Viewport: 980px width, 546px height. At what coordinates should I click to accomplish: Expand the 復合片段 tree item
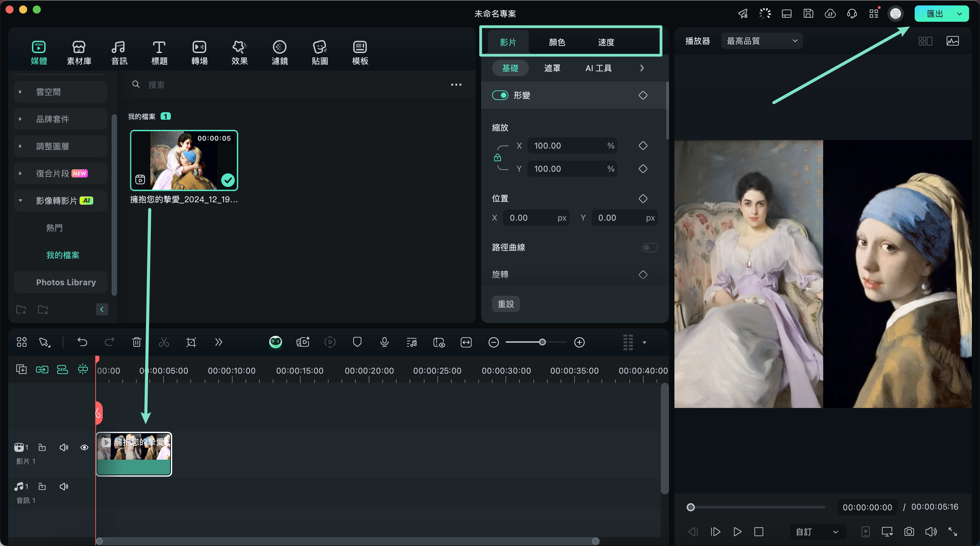(x=20, y=173)
